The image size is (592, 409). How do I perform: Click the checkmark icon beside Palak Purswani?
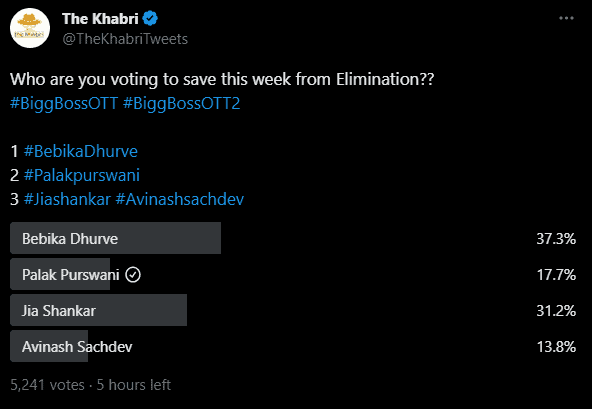pyautogui.click(x=133, y=275)
